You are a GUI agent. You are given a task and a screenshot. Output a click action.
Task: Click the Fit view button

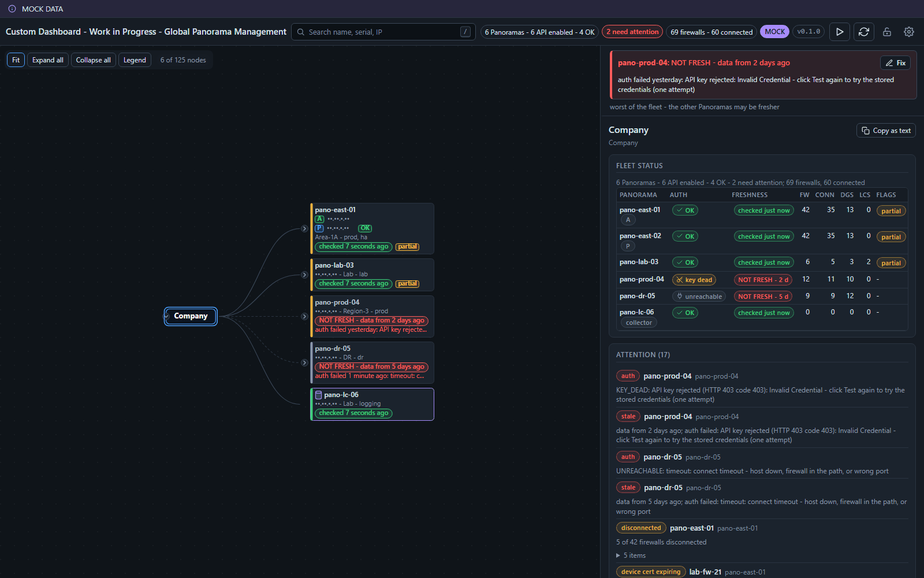(16, 60)
